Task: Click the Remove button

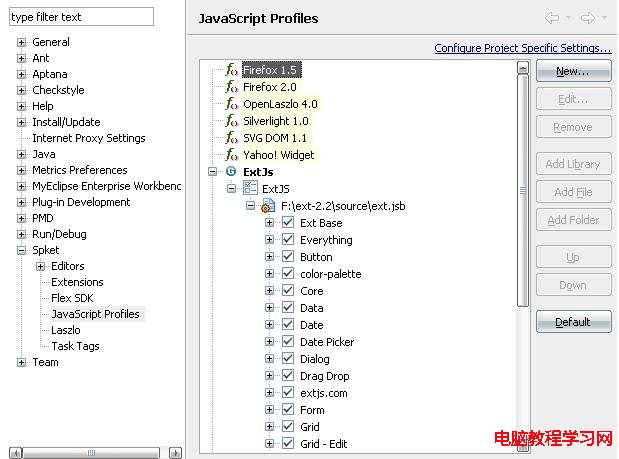Action: coord(574,127)
